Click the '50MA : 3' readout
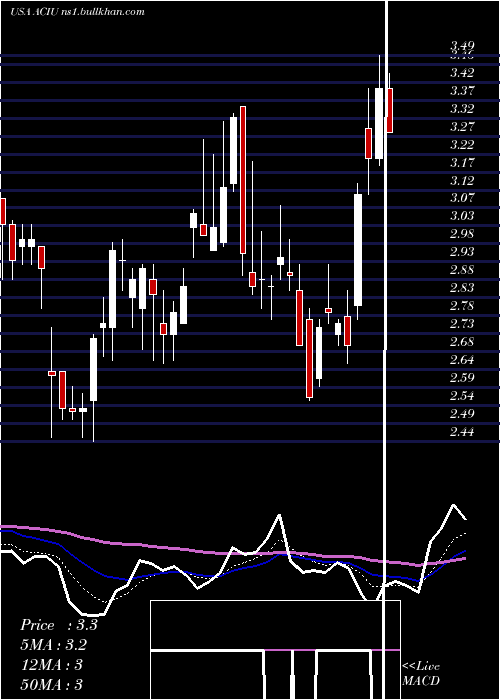 click(52, 684)
